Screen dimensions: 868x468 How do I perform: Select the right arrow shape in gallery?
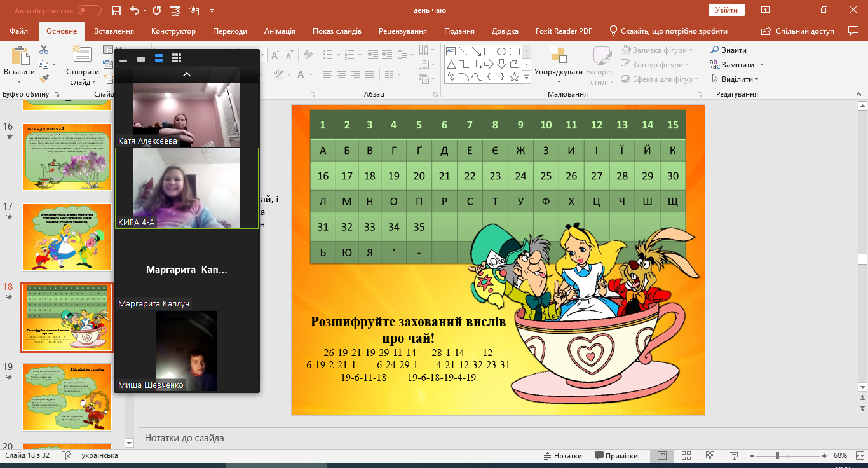tap(489, 64)
